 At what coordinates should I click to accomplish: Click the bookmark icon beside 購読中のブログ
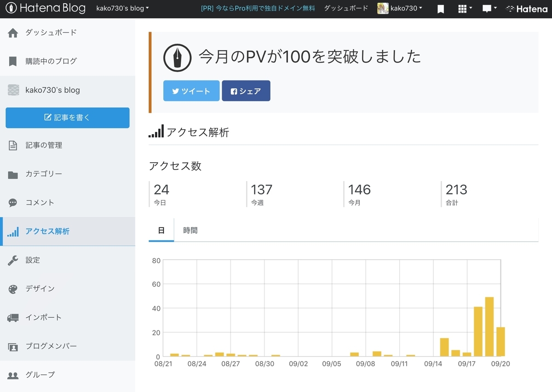(13, 61)
